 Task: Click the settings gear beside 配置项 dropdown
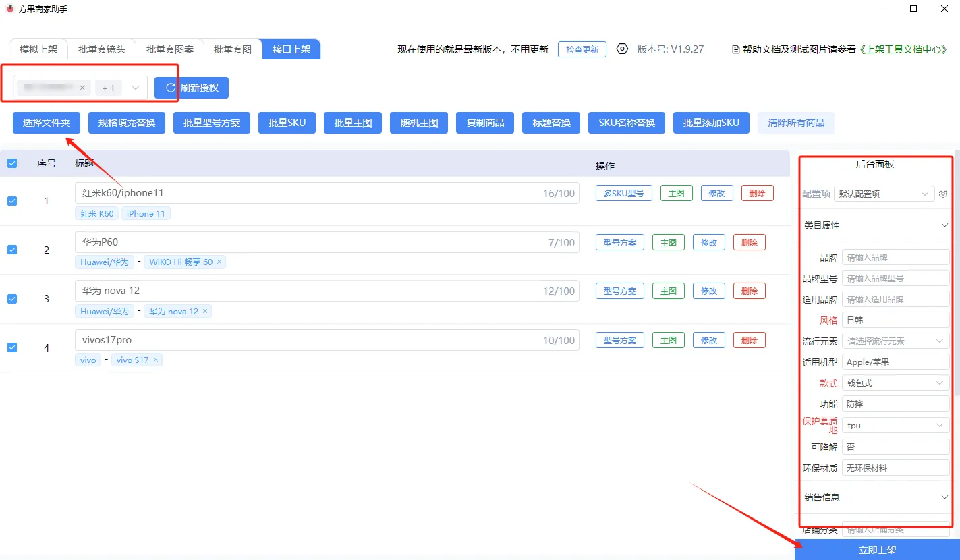coord(943,194)
